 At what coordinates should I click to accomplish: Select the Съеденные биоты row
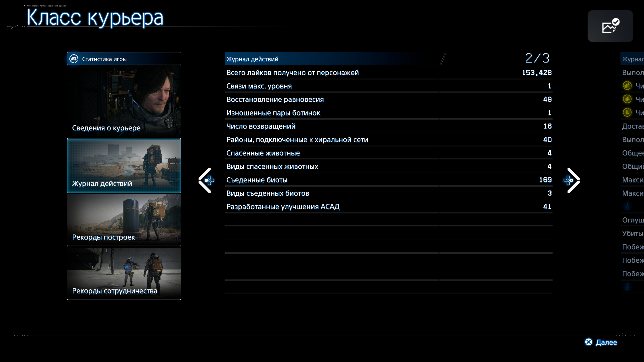click(x=389, y=180)
